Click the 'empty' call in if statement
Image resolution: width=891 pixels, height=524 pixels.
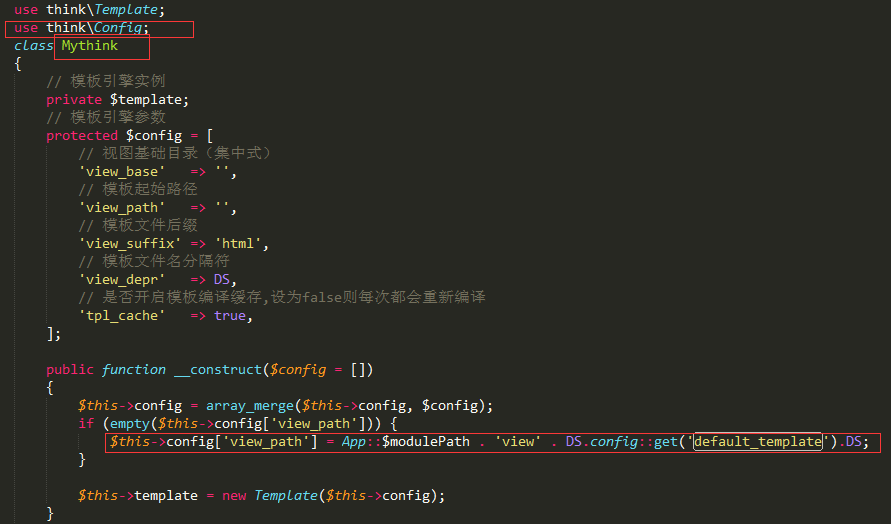[130, 423]
